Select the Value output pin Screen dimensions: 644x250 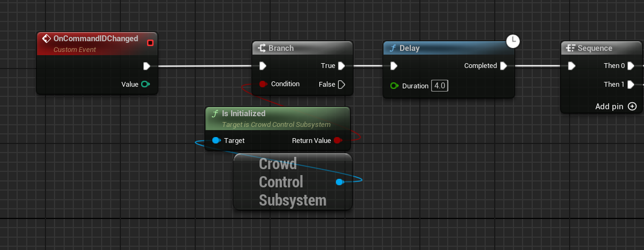144,84
